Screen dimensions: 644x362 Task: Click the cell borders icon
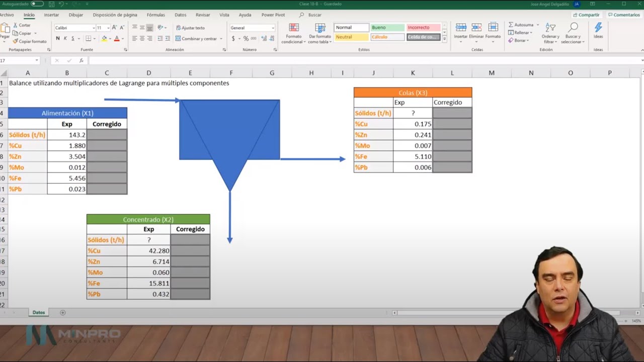(89, 39)
